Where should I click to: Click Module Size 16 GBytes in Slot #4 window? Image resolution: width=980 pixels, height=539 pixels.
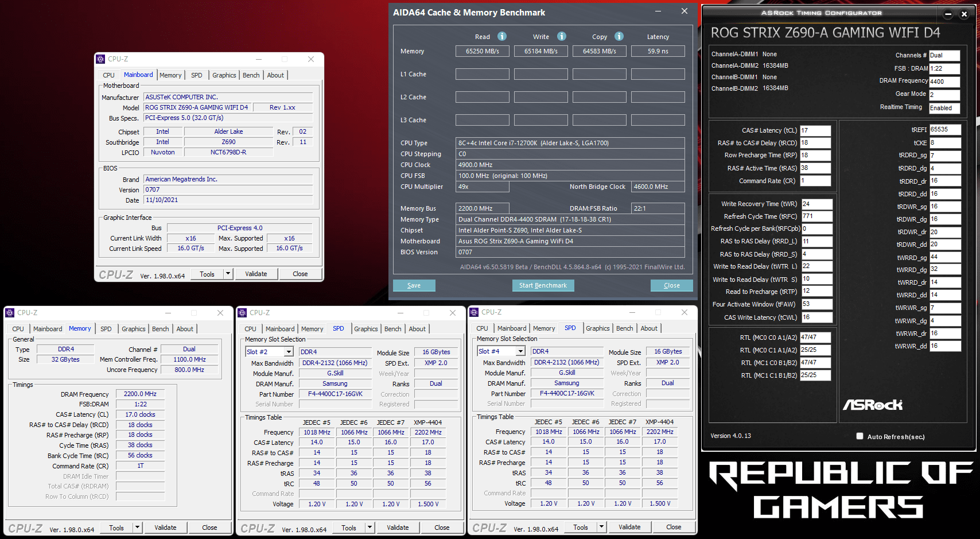click(668, 351)
